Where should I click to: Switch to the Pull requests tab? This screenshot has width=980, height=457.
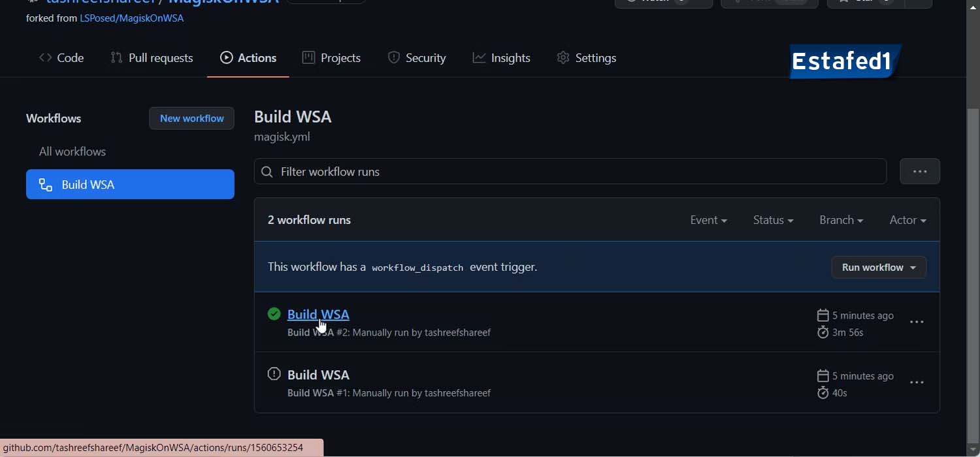tap(152, 58)
